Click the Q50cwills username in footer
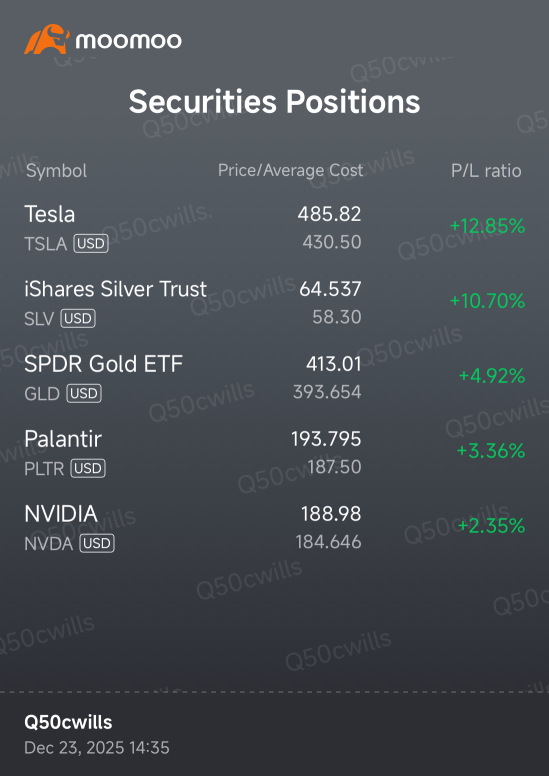 click(68, 723)
